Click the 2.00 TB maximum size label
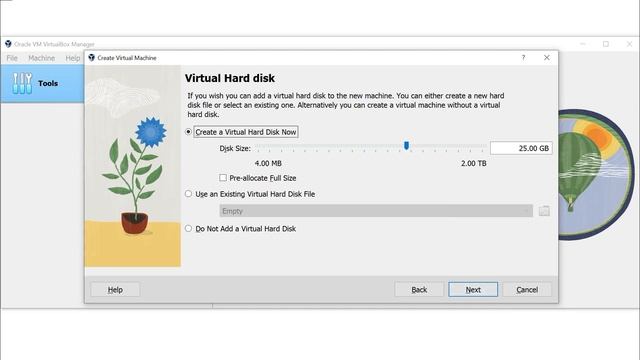The image size is (640, 360). [x=473, y=163]
